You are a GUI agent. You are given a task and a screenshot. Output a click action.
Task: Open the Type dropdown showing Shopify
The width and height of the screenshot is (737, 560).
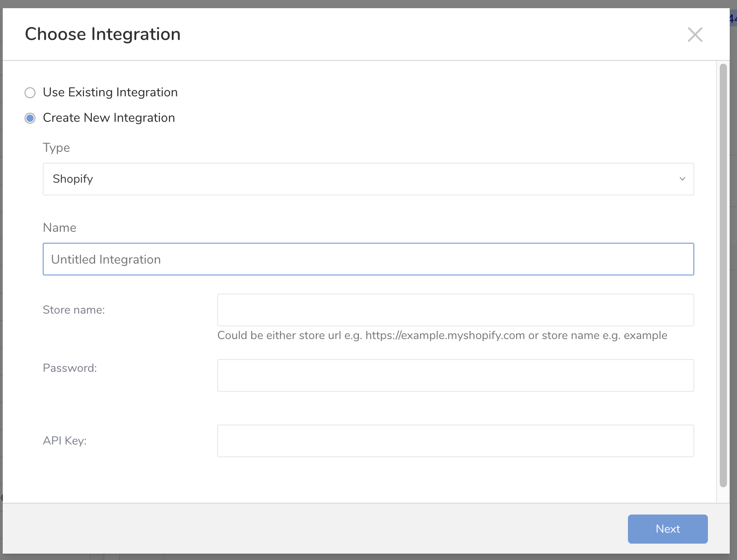[368, 179]
